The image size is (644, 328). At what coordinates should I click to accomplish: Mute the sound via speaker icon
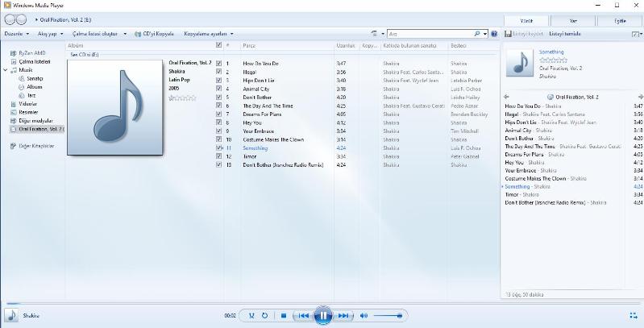364,316
